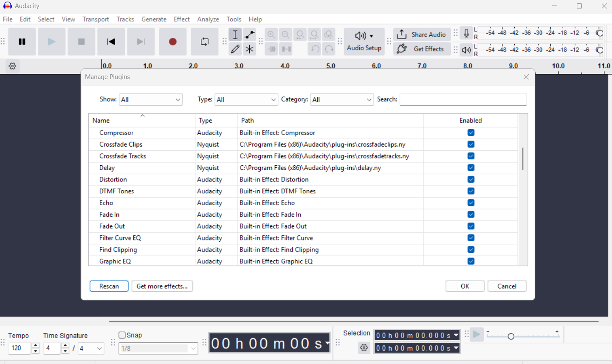
Task: Adjust the playback speed slider
Action: click(x=511, y=336)
